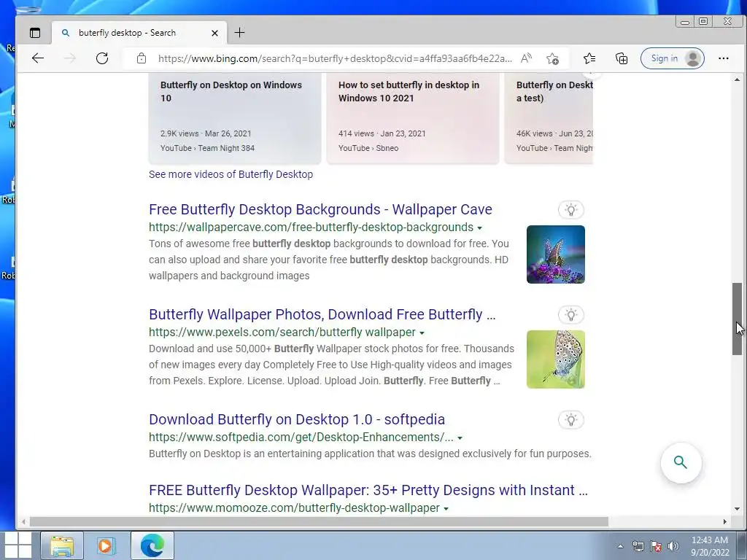Click the 'YouTube › Sbneo' source text

pos(368,148)
